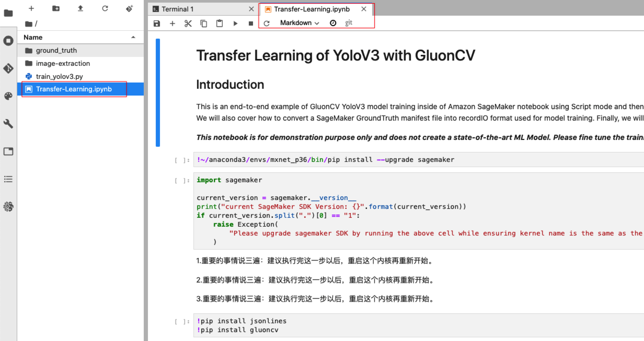Click into the pip install jsonlines cell

[418, 325]
